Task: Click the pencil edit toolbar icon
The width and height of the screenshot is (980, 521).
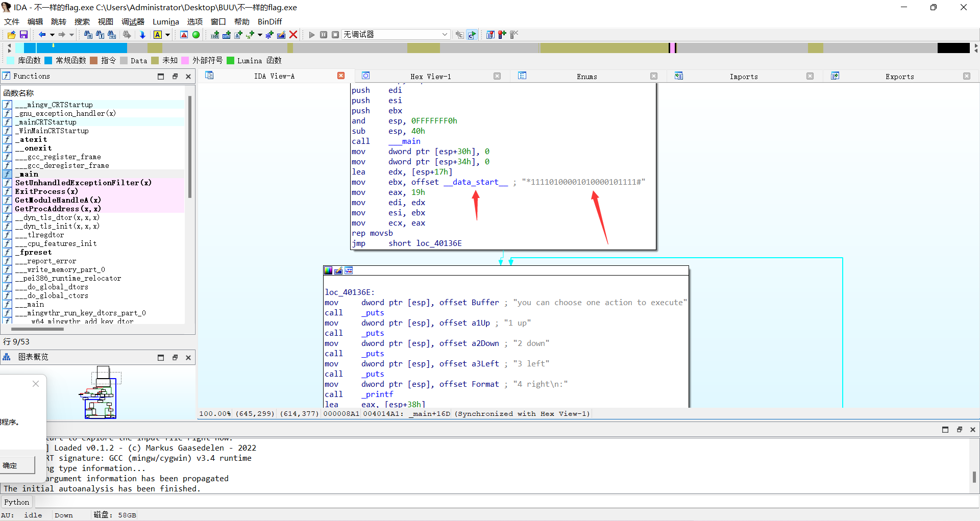Action: pyautogui.click(x=281, y=35)
